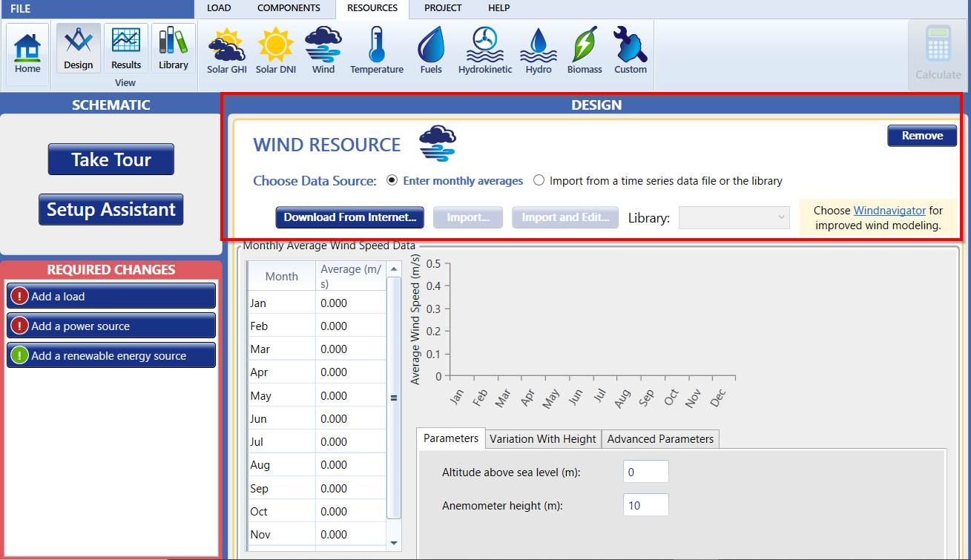Image resolution: width=971 pixels, height=560 pixels.
Task: Select the Advanced Parameters tab
Action: (x=659, y=438)
